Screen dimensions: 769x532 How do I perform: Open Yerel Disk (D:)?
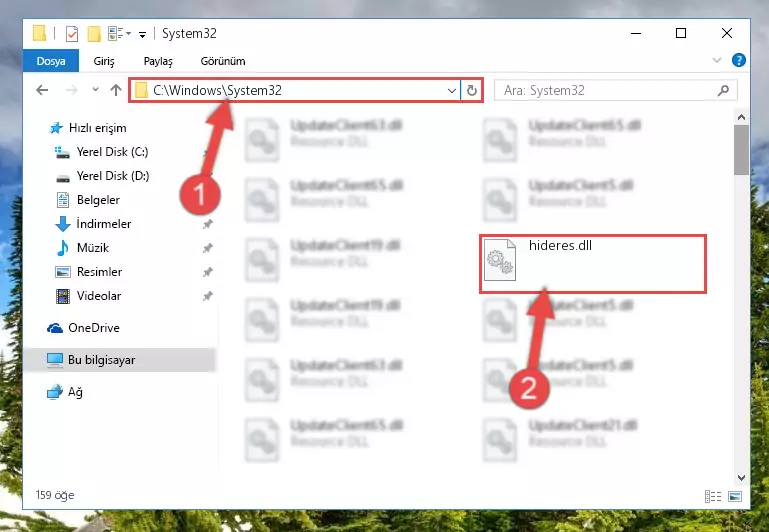pyautogui.click(x=113, y=176)
